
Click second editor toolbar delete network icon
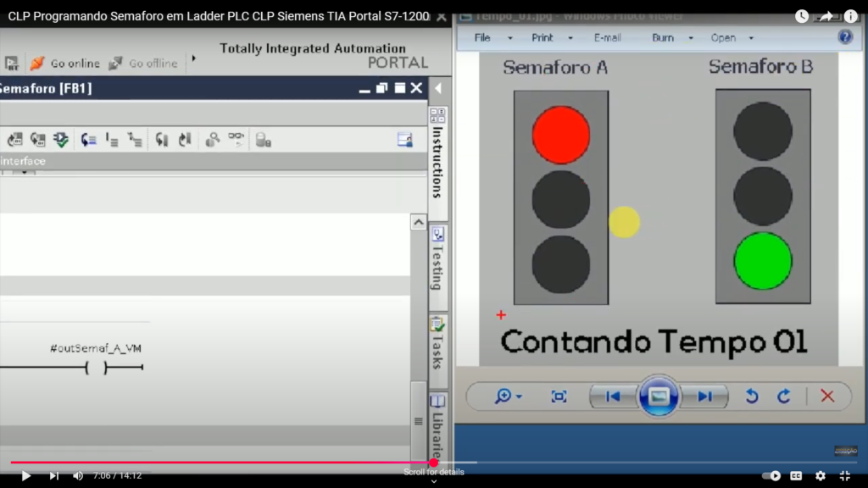(37, 140)
